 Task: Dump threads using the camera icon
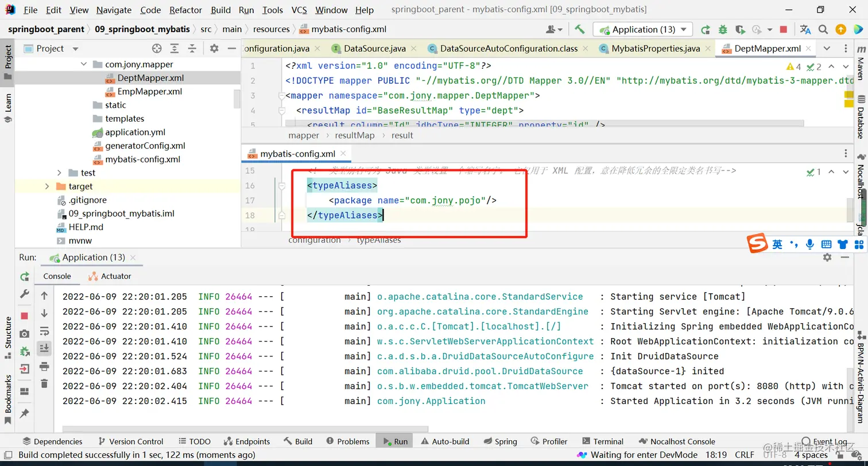point(25,334)
